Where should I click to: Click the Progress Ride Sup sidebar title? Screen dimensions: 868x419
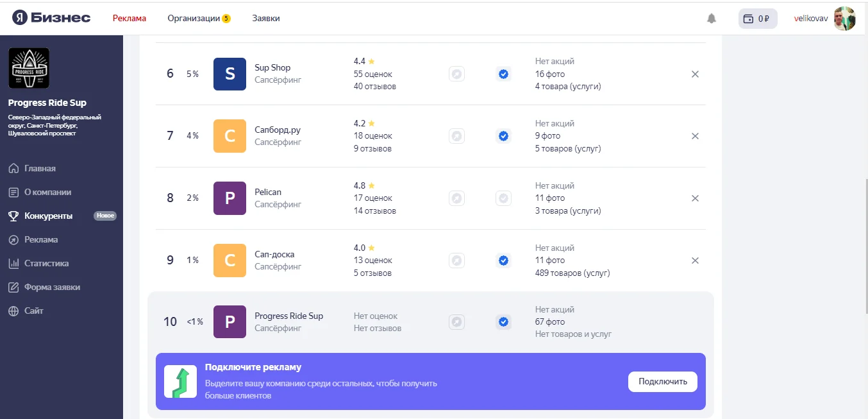tap(47, 103)
